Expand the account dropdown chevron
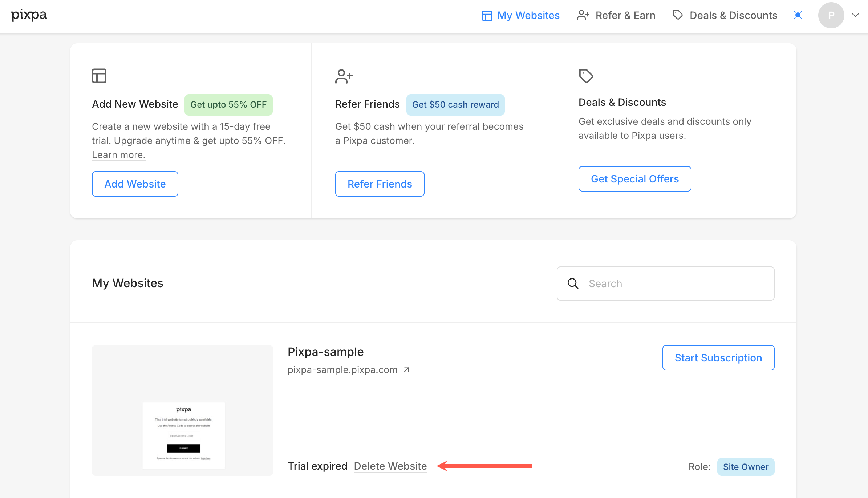This screenshot has height=498, width=868. click(855, 15)
